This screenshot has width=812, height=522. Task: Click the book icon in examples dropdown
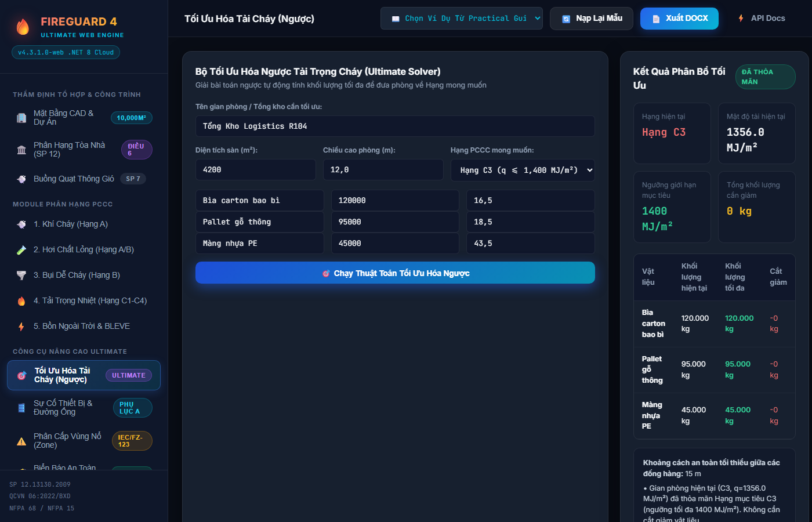click(396, 19)
